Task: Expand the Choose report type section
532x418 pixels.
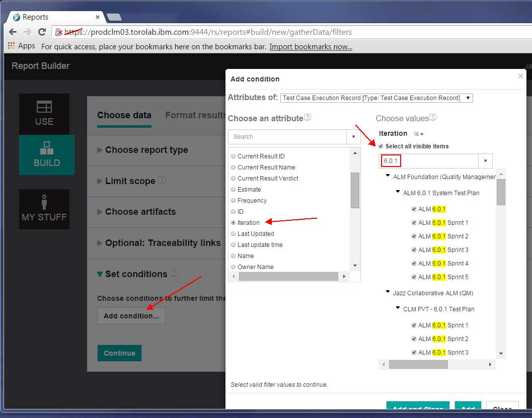Action: [x=100, y=150]
